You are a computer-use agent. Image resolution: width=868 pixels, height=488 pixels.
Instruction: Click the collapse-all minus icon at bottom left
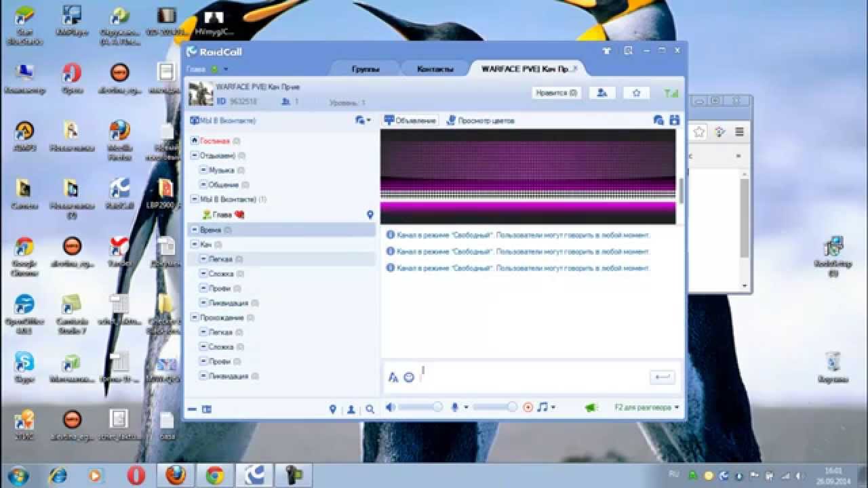(x=193, y=409)
